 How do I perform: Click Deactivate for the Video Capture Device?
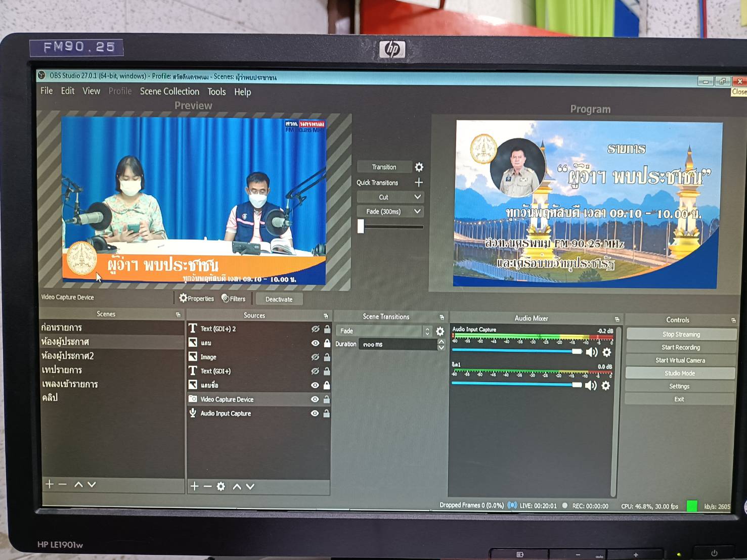tap(279, 299)
